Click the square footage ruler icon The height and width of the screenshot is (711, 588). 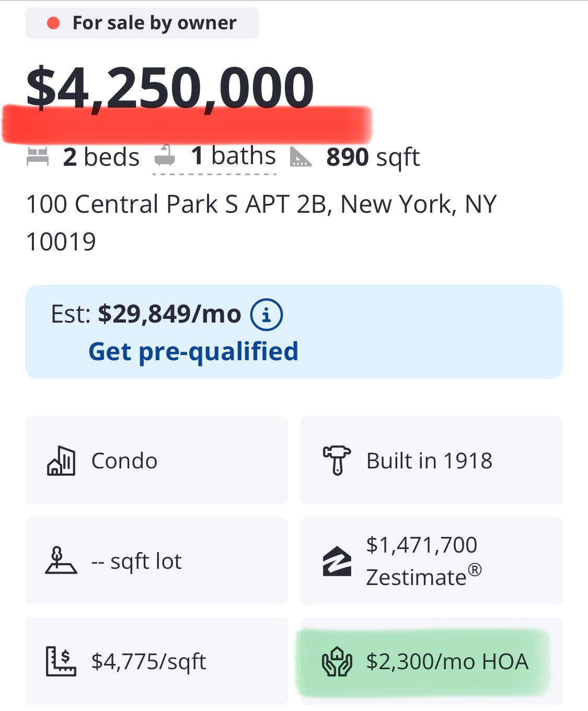301,157
